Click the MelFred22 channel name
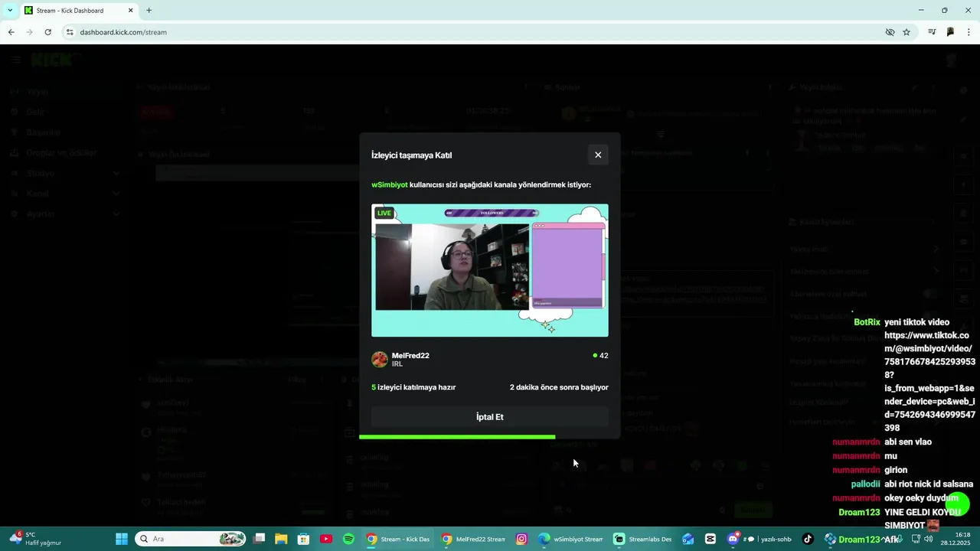The height and width of the screenshot is (551, 980). [410, 356]
